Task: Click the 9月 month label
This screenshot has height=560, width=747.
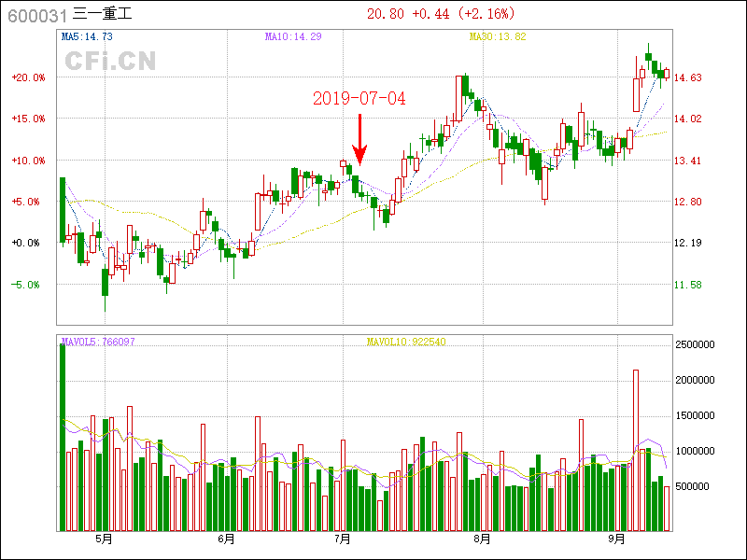Action: tap(617, 539)
